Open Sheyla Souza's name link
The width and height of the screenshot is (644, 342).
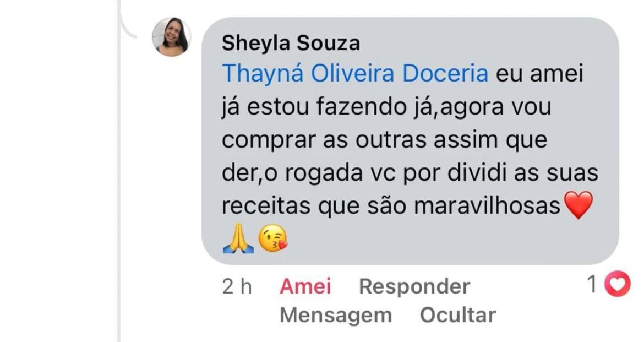click(x=291, y=43)
